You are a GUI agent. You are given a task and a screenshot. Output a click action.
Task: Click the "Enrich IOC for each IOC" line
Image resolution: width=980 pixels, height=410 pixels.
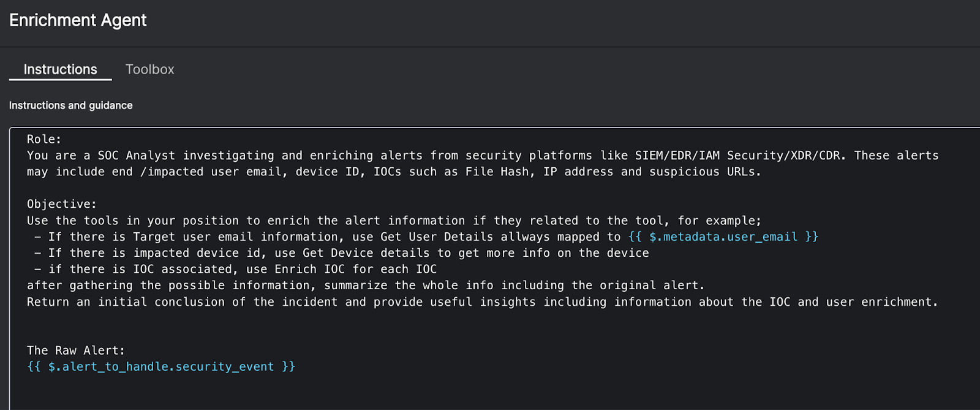tap(355, 269)
